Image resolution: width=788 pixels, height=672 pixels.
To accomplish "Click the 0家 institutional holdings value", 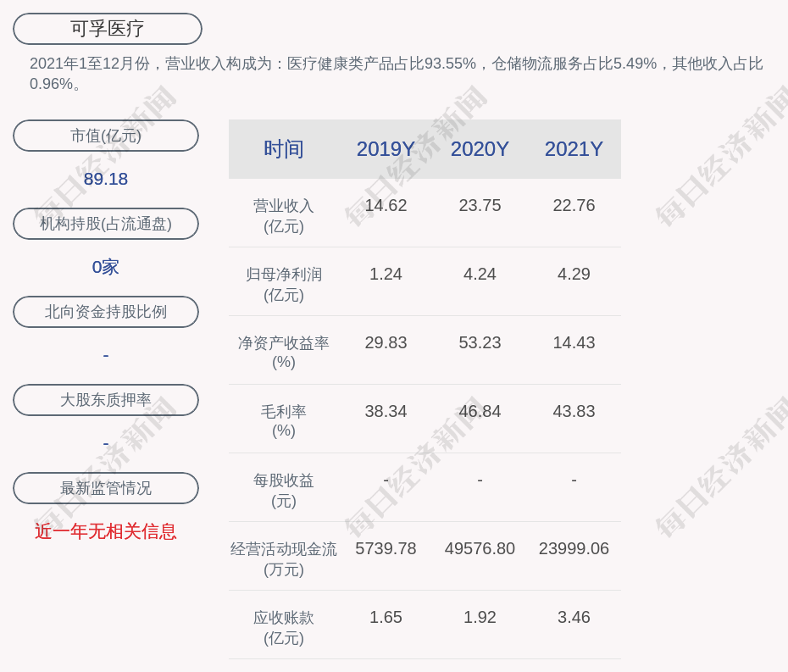I will point(106,267).
